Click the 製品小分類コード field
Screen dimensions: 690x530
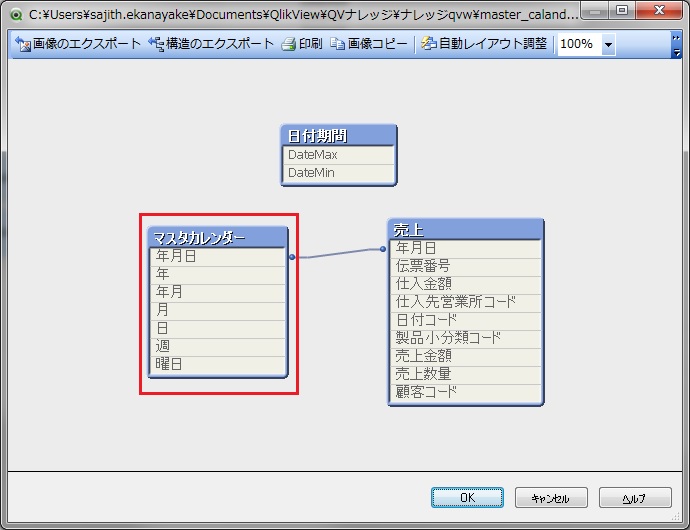coord(466,339)
